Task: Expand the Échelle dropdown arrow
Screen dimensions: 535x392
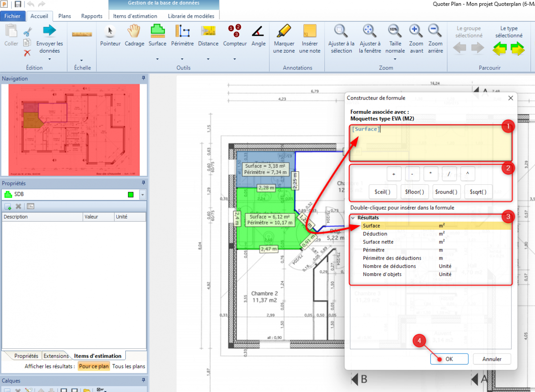Action: coord(81,60)
